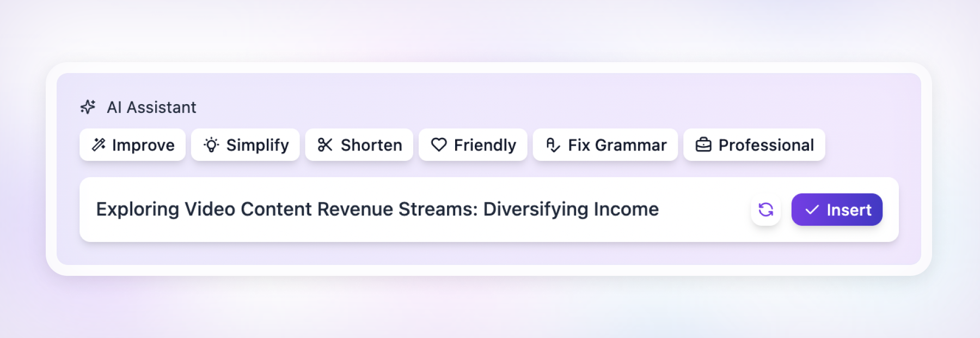The width and height of the screenshot is (980, 338).
Task: Click the word 'Diversifying' in suggested title
Action: (x=536, y=209)
